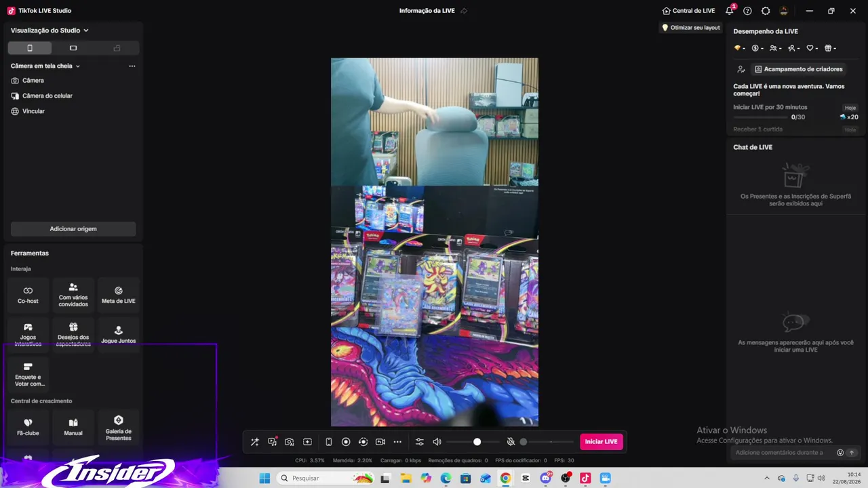Open the Galeria de Presentes tool
Viewport: 868px width, 488px height.
[119, 428]
